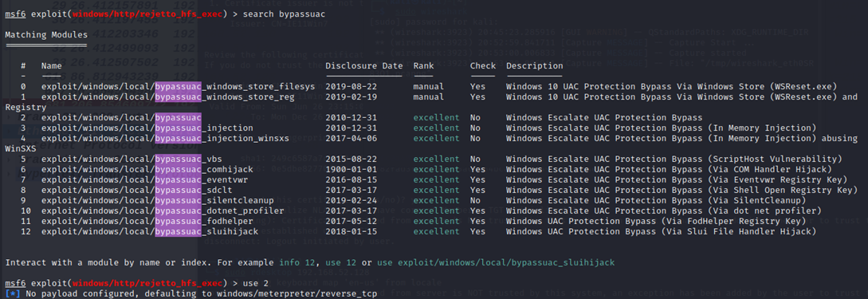
Task: Click the 'Rank' column header
Action: 423,66
